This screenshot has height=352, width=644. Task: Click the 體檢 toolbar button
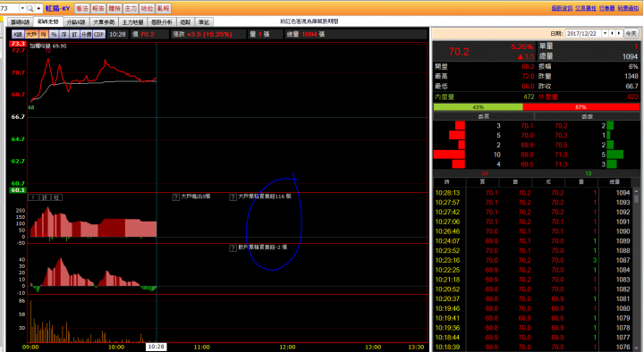pyautogui.click(x=114, y=8)
